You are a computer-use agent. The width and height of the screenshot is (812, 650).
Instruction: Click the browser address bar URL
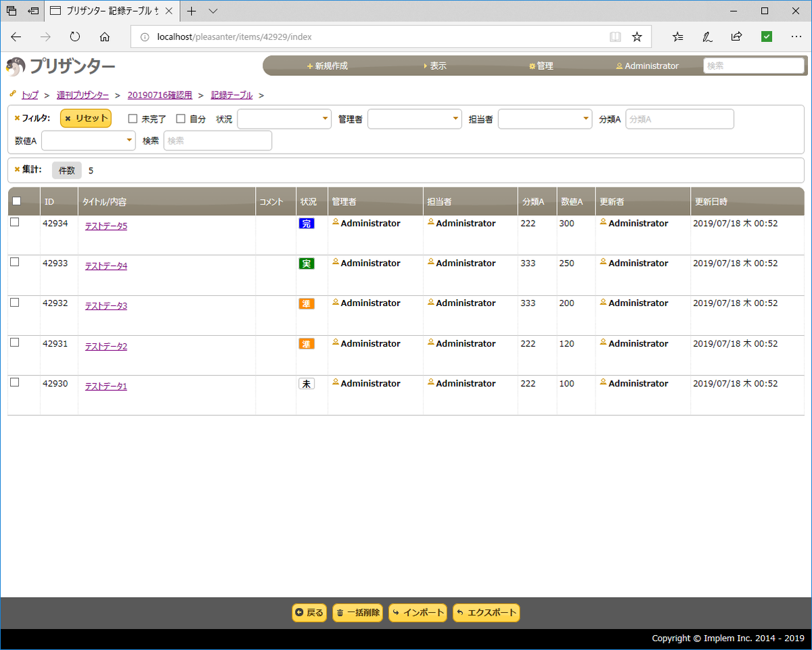click(234, 37)
